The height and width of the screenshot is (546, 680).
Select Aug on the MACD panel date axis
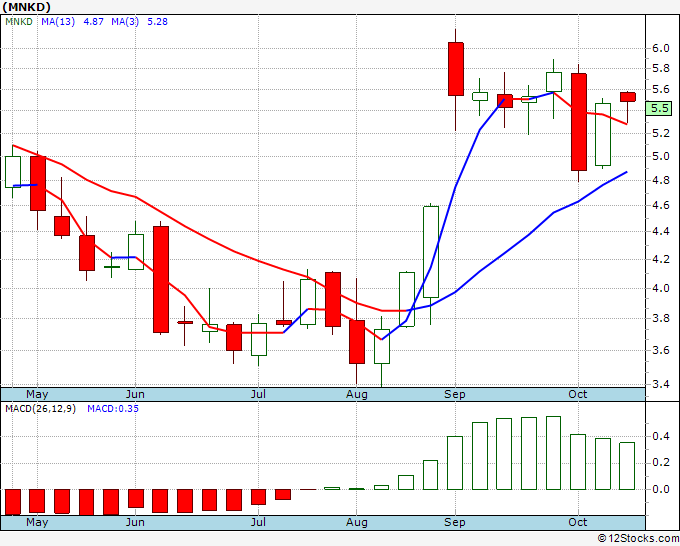click(356, 523)
